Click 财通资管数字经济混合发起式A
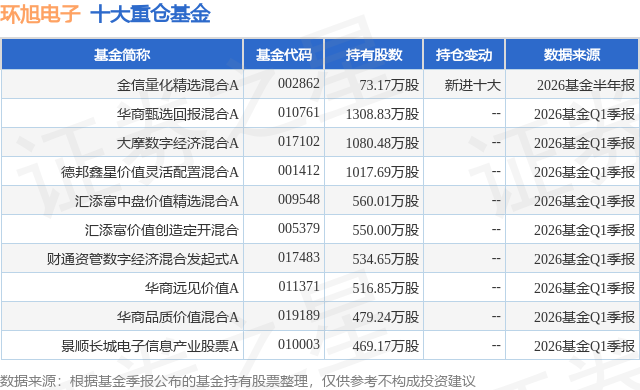 click(x=142, y=259)
